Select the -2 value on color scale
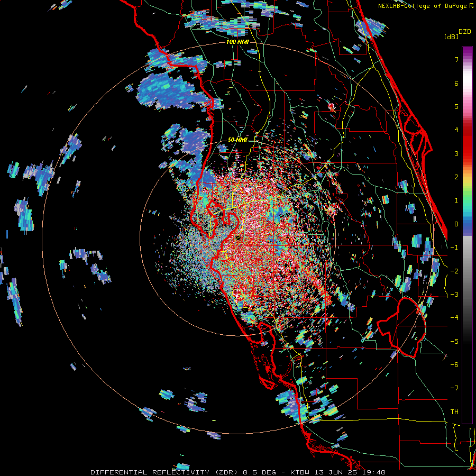The height and width of the screenshot is (476, 476). point(454,271)
